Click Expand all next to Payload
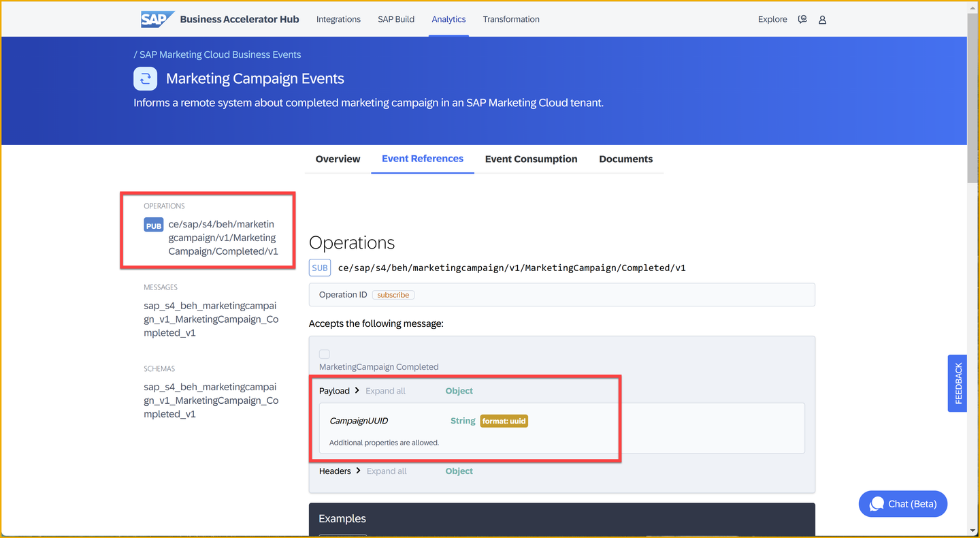Viewport: 980px width, 538px height. coord(385,391)
